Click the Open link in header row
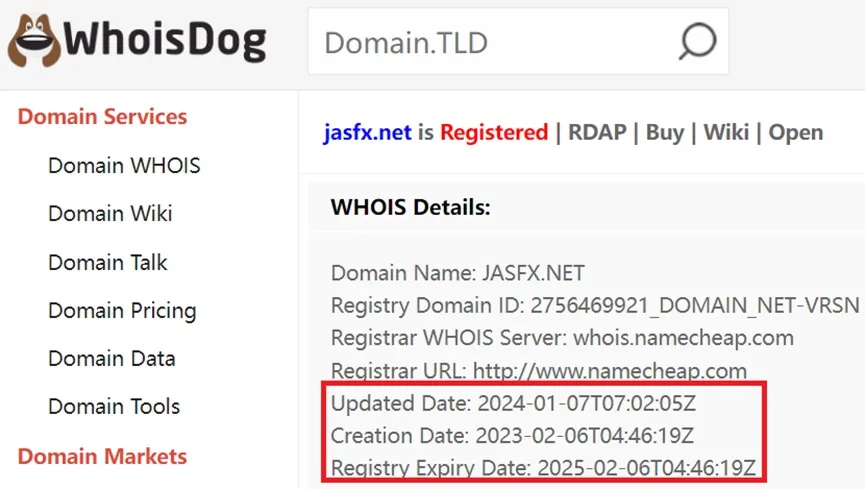The image size is (865, 489). click(x=796, y=132)
